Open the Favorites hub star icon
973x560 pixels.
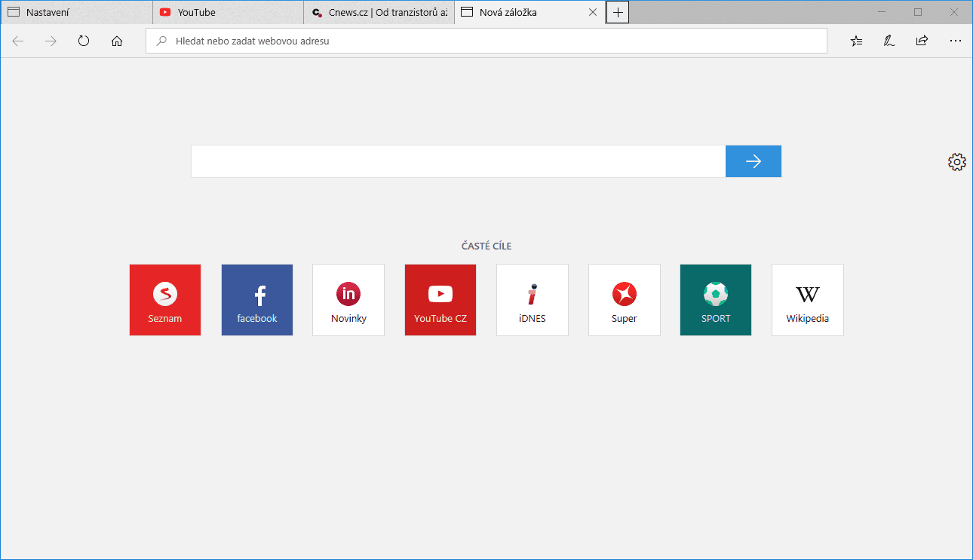(x=856, y=41)
